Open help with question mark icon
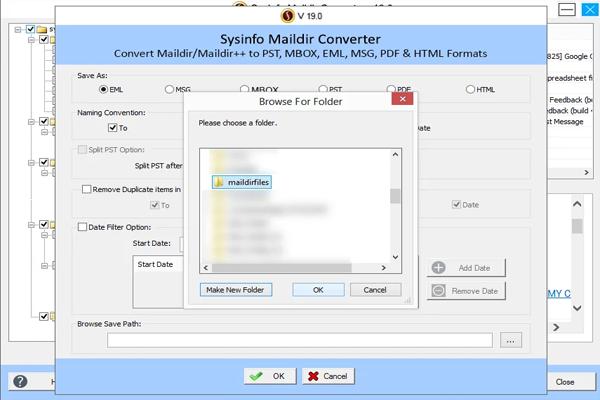This screenshot has width=600, height=400. (20, 381)
